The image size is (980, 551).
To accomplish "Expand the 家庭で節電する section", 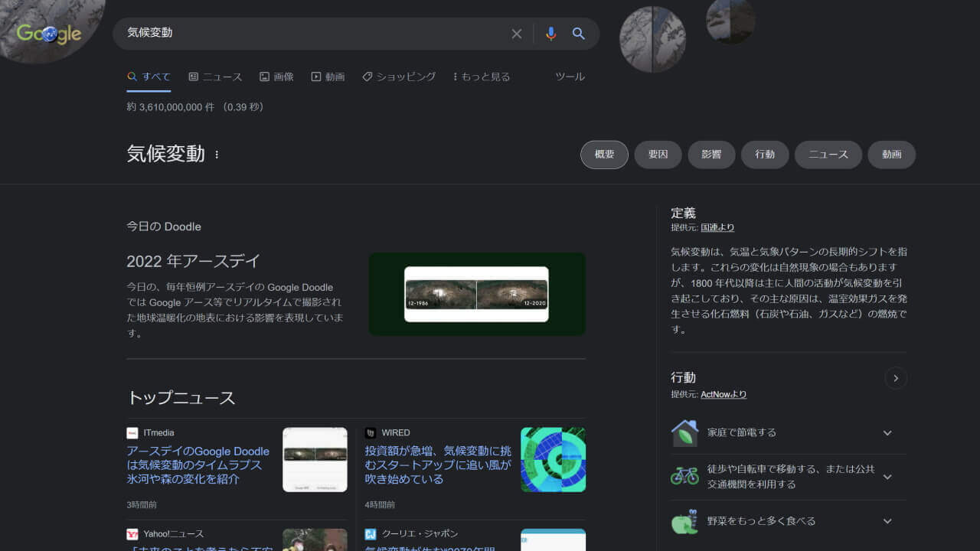I will coord(887,432).
